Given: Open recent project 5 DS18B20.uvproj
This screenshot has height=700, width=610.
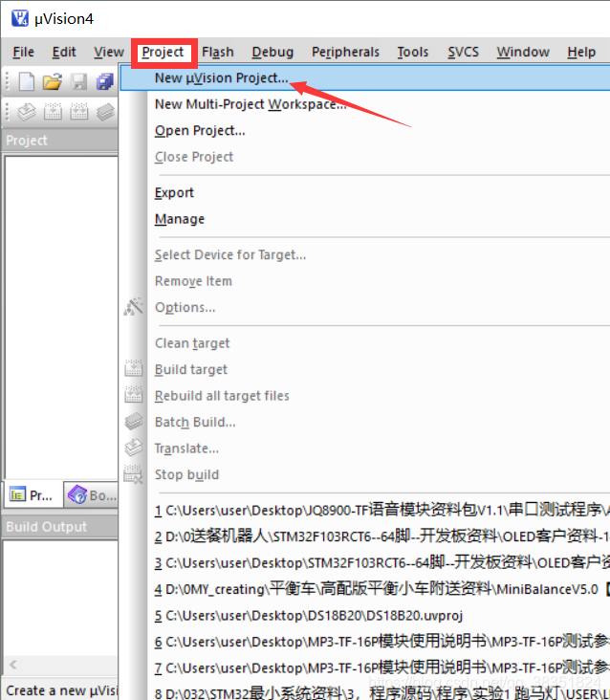Looking at the screenshot, I should (x=365, y=615).
